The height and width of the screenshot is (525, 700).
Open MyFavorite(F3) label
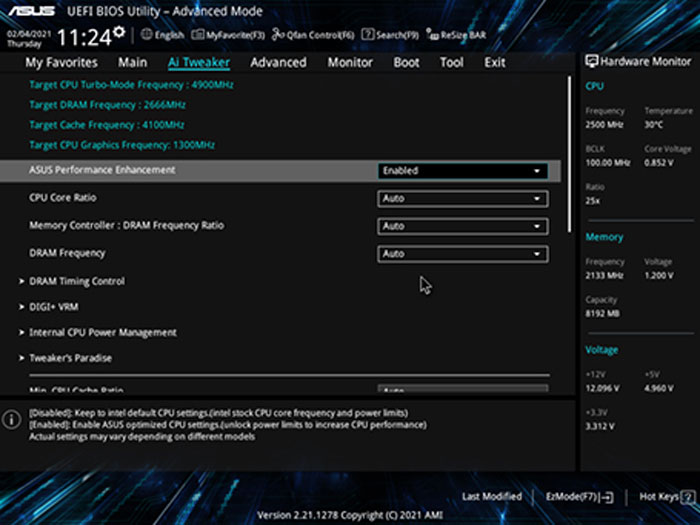pyautogui.click(x=235, y=35)
